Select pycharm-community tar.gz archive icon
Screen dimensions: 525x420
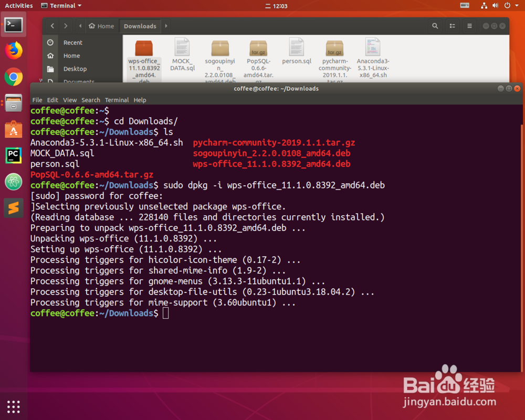click(x=334, y=48)
